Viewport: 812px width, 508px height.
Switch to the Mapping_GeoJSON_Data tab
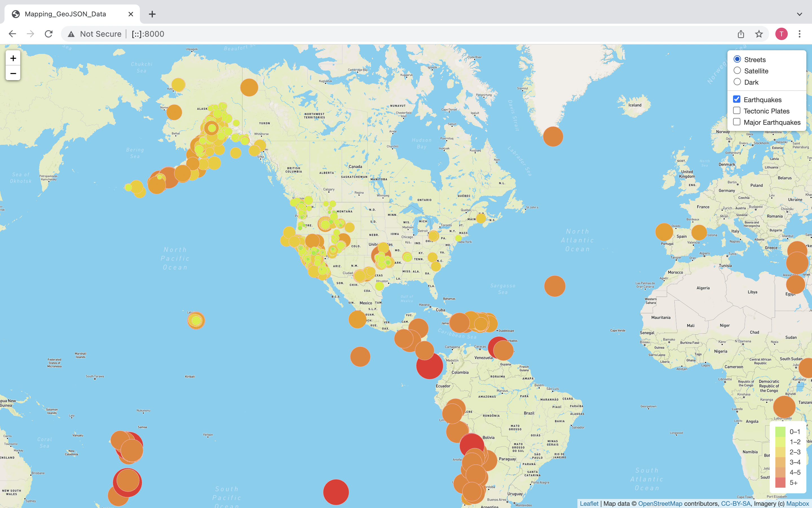pos(72,14)
